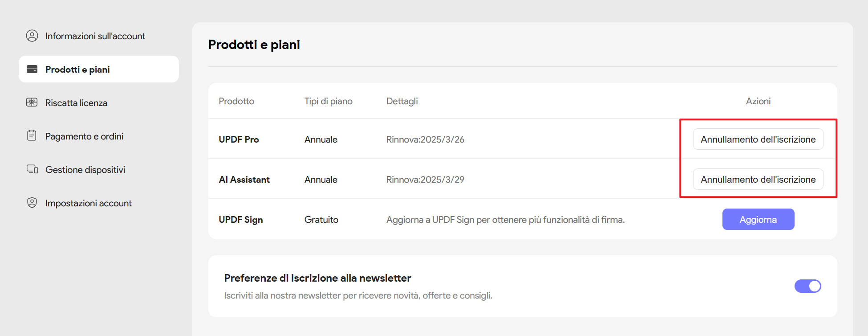
Task: Click the Impostazioni account shield icon
Action: [32, 203]
